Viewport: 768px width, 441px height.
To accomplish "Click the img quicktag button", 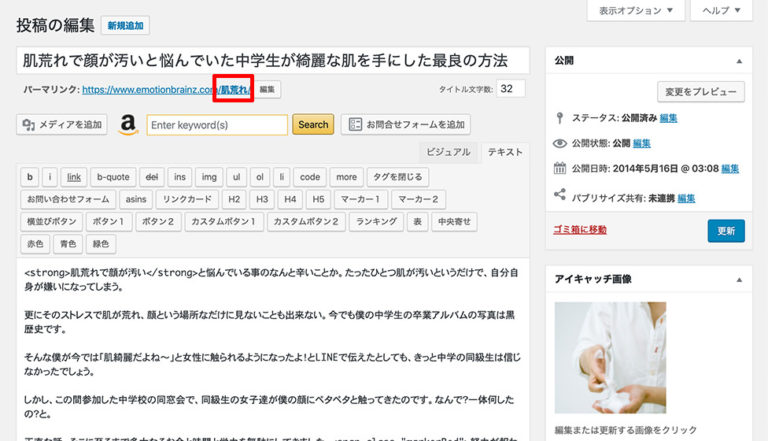I will click(x=209, y=177).
